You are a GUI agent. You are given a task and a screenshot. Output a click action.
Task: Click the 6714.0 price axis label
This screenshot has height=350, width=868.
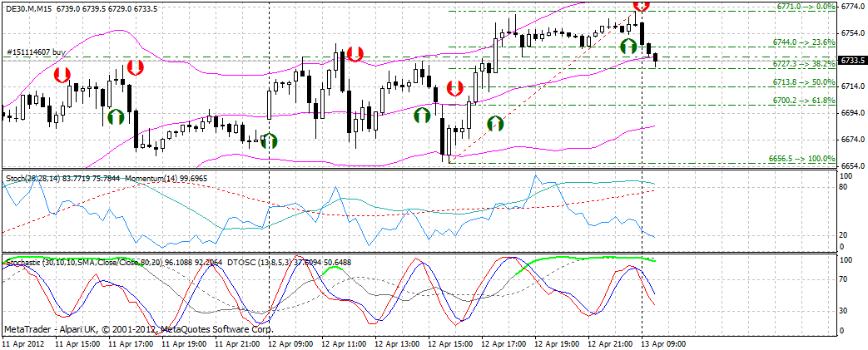pos(852,86)
